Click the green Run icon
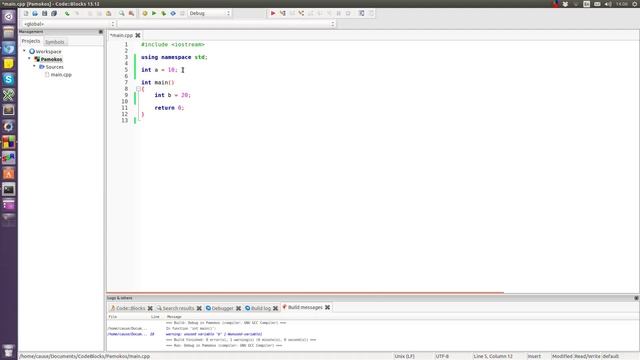 154,13
